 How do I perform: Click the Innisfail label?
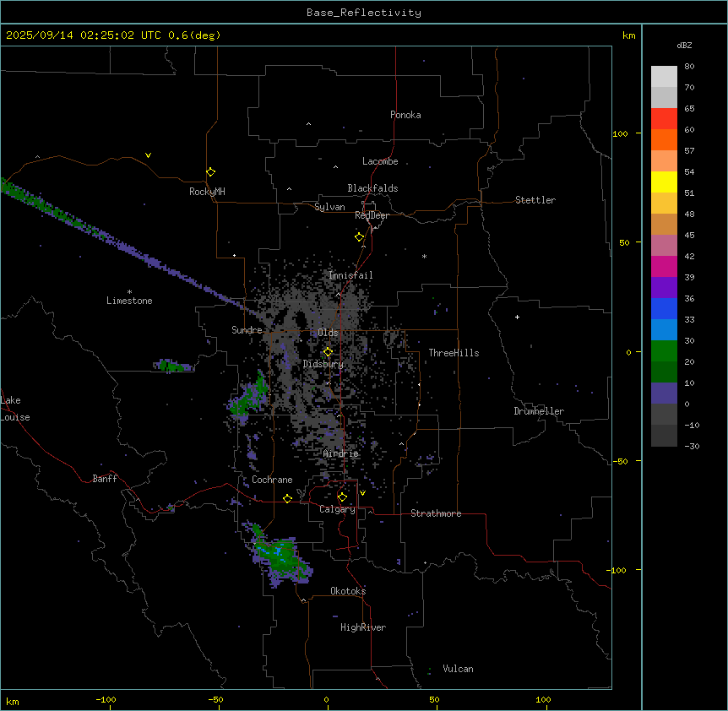(x=350, y=275)
